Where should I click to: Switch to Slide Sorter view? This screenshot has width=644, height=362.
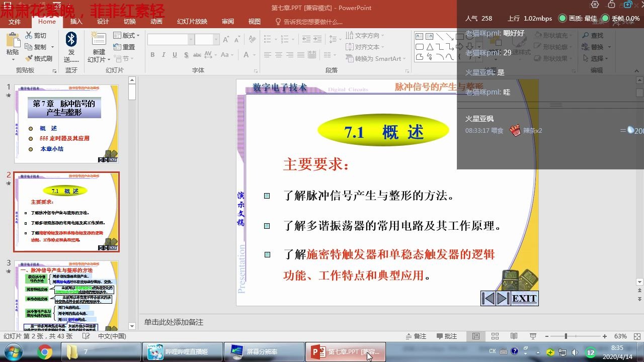pyautogui.click(x=495, y=336)
